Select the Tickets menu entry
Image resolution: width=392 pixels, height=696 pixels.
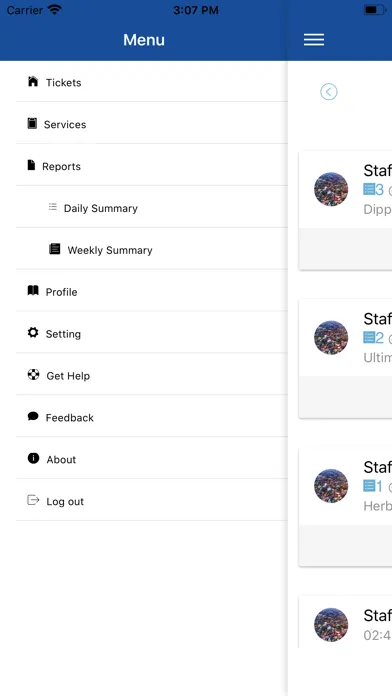click(x=152, y=82)
